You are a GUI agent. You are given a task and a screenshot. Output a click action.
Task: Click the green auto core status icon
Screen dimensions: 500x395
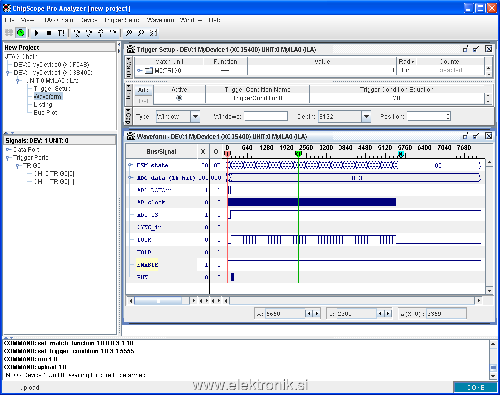21,33
